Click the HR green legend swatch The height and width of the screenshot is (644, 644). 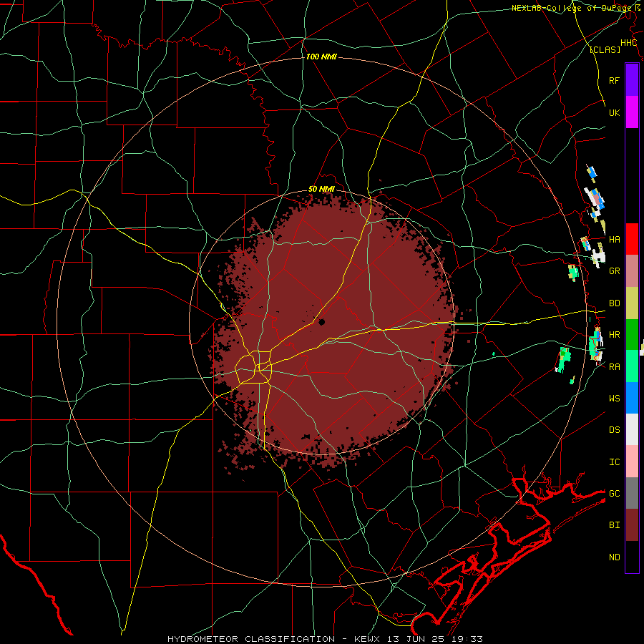tap(632, 335)
